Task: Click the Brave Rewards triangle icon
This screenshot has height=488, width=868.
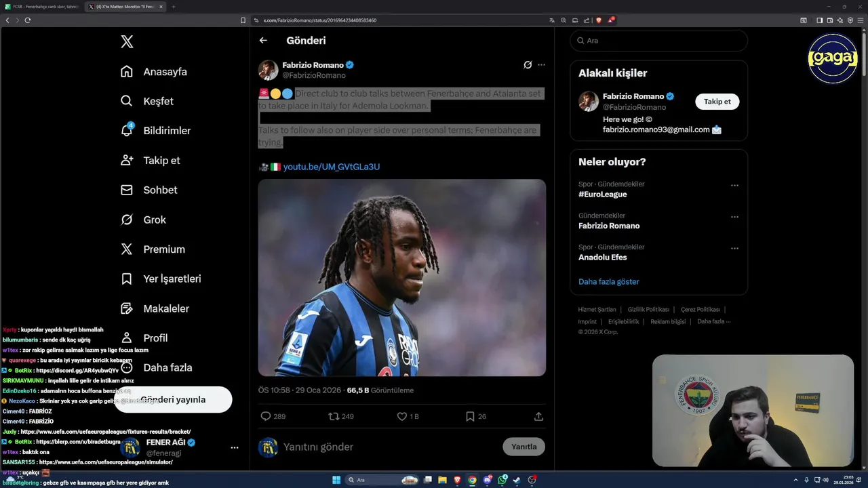Action: tap(611, 20)
